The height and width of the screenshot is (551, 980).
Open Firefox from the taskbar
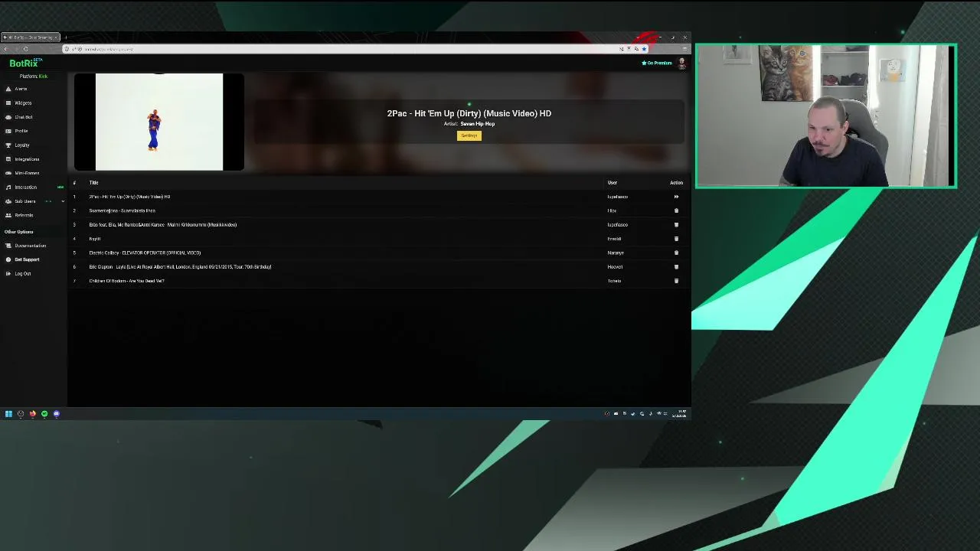(x=32, y=414)
